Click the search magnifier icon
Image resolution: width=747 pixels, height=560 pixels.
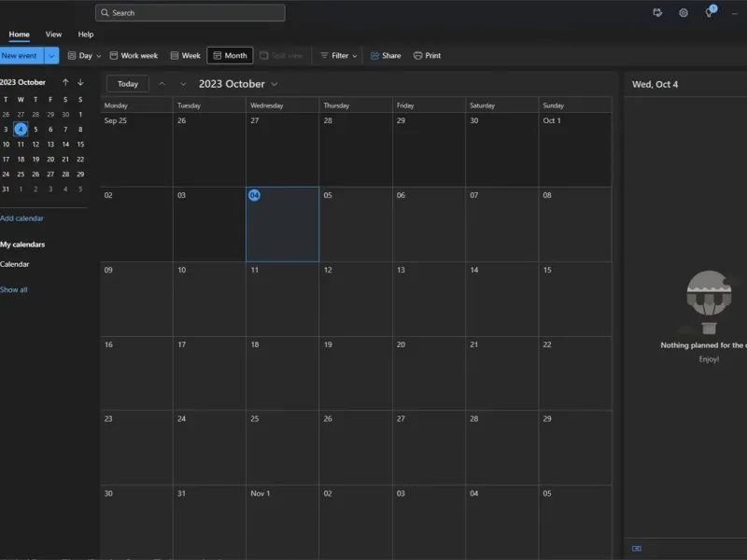(x=105, y=13)
